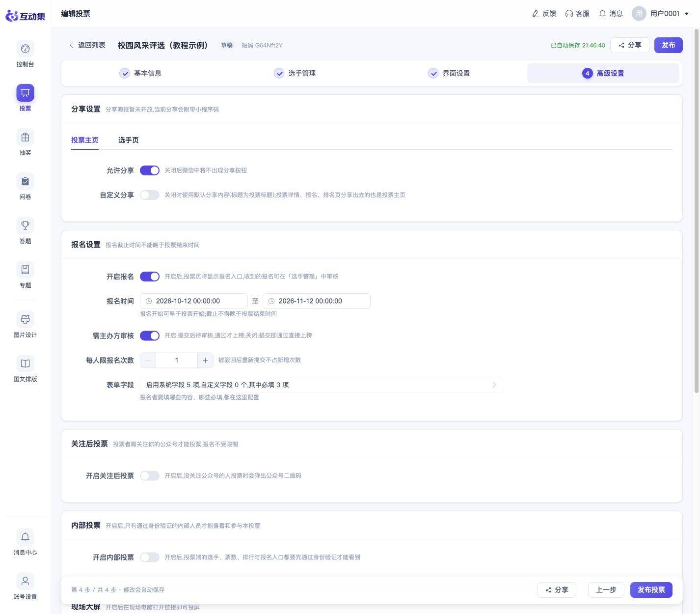Open the 抽奖 lottery sidebar icon

pos(25,137)
